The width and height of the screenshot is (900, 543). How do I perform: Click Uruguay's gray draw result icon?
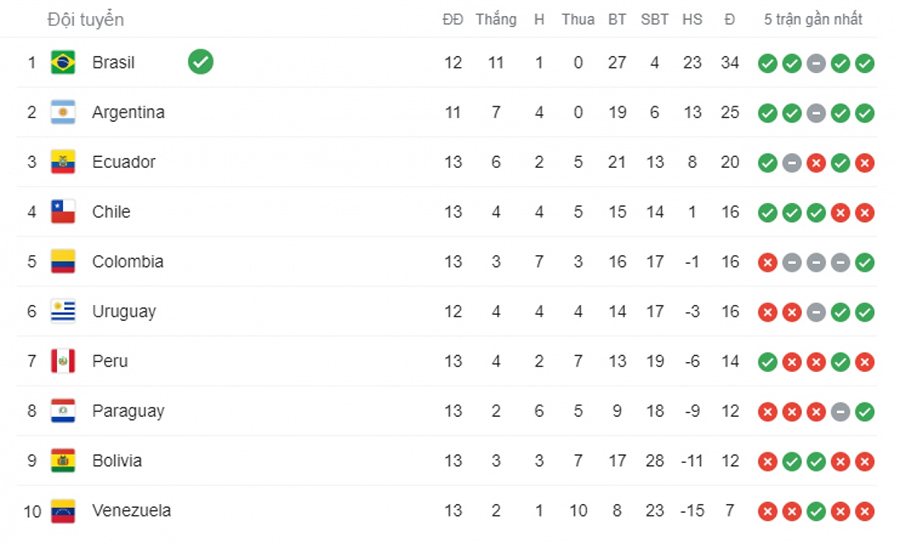[x=816, y=312]
